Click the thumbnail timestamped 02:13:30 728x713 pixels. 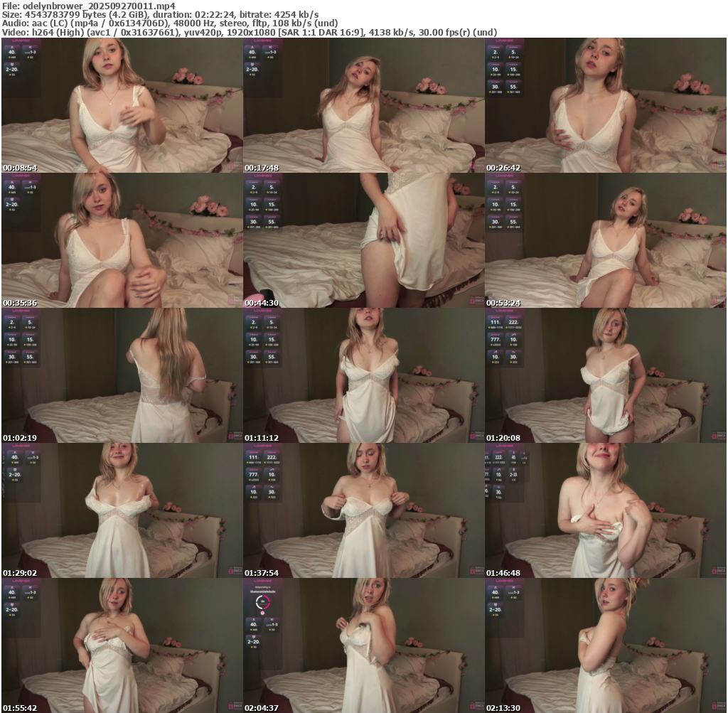[606, 645]
